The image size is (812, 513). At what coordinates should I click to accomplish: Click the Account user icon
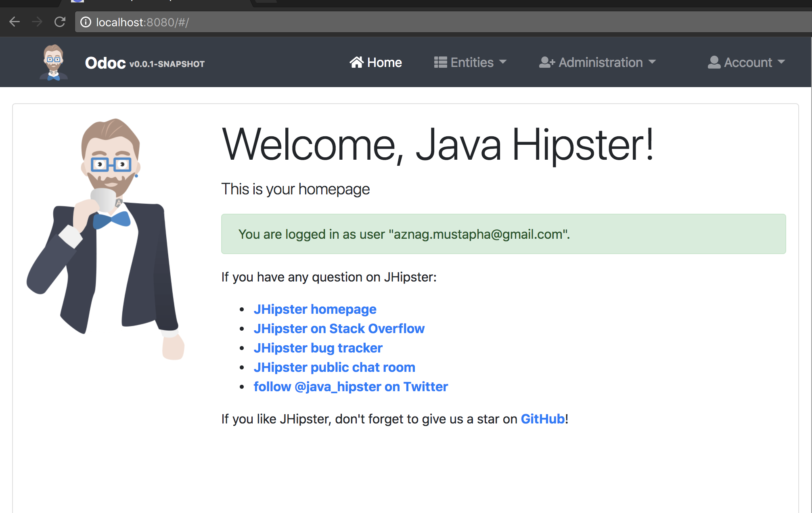[714, 62]
